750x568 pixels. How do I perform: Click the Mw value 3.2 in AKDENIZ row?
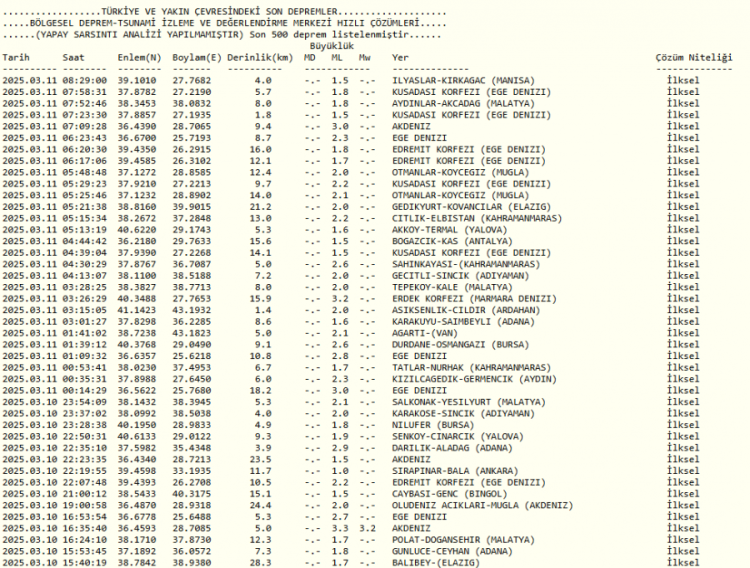367,528
